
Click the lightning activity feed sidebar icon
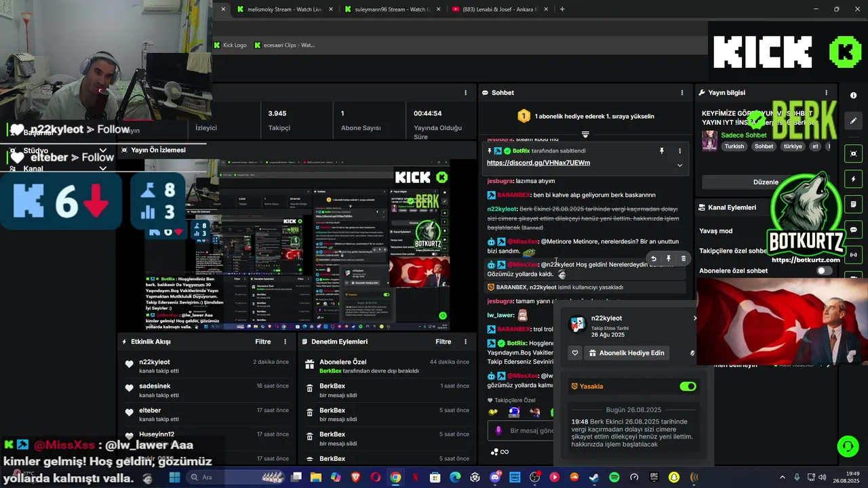[x=854, y=180]
